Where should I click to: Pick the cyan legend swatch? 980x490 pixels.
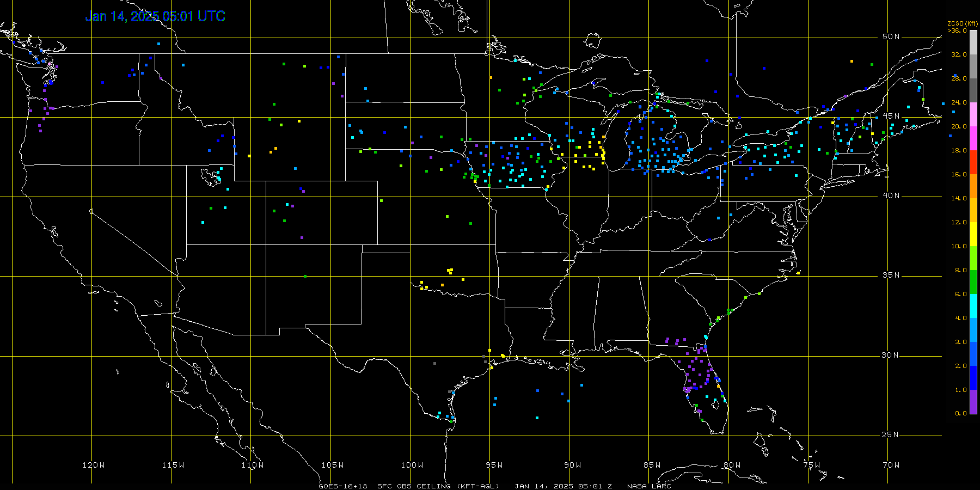pyautogui.click(x=973, y=306)
